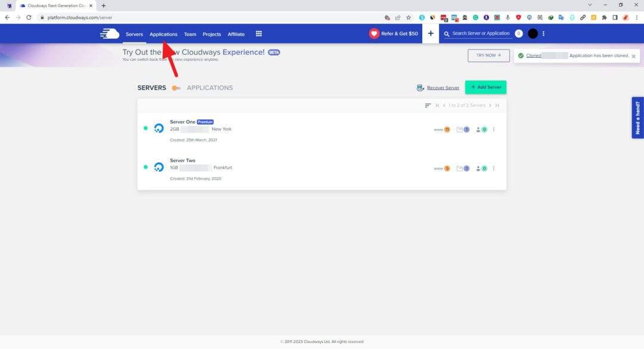
Task: Open the server list sort/filter icon
Action: point(428,106)
